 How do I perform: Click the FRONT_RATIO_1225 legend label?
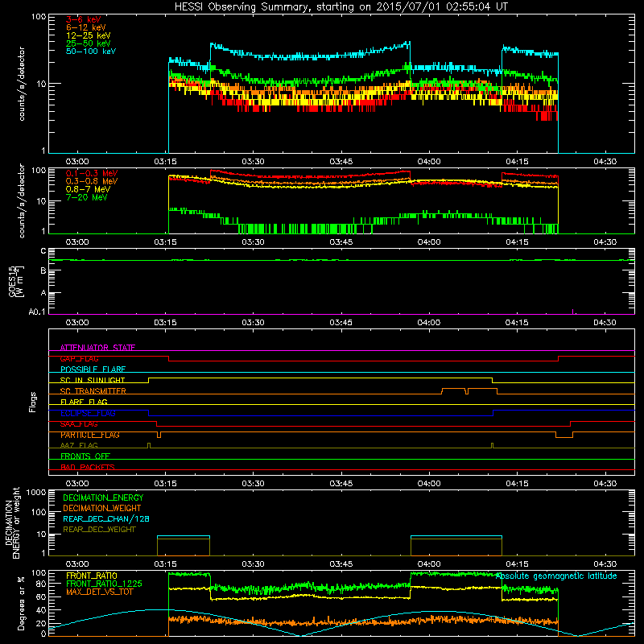pos(104,584)
